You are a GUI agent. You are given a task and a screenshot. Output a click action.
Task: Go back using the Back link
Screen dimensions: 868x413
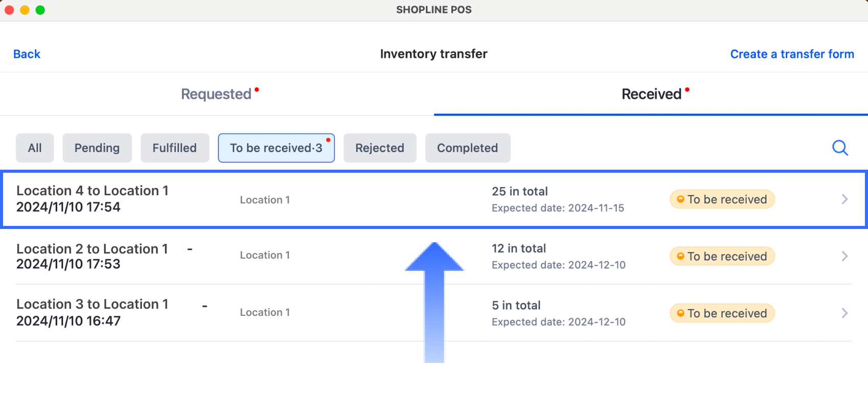[x=27, y=54]
